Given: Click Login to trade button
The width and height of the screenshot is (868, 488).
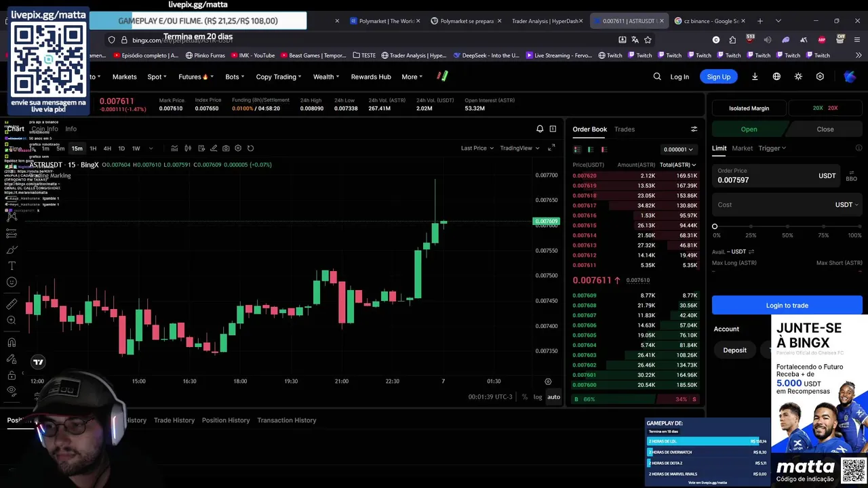Looking at the screenshot, I should point(787,305).
